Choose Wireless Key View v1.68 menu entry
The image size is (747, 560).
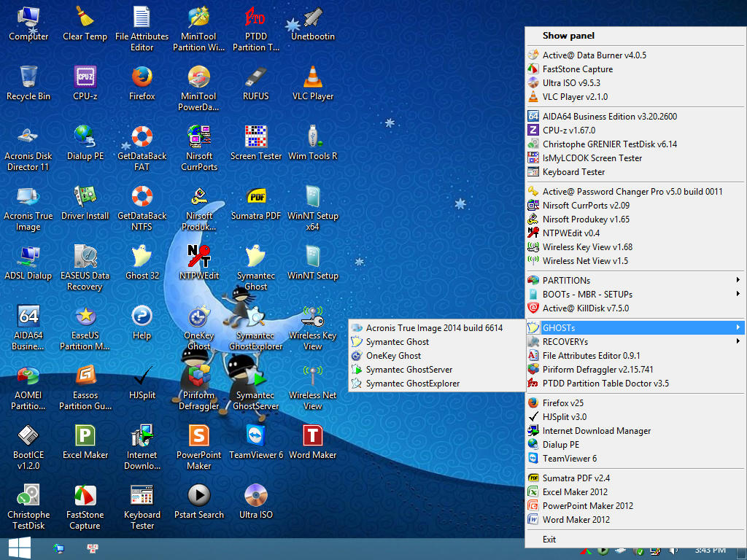point(635,247)
